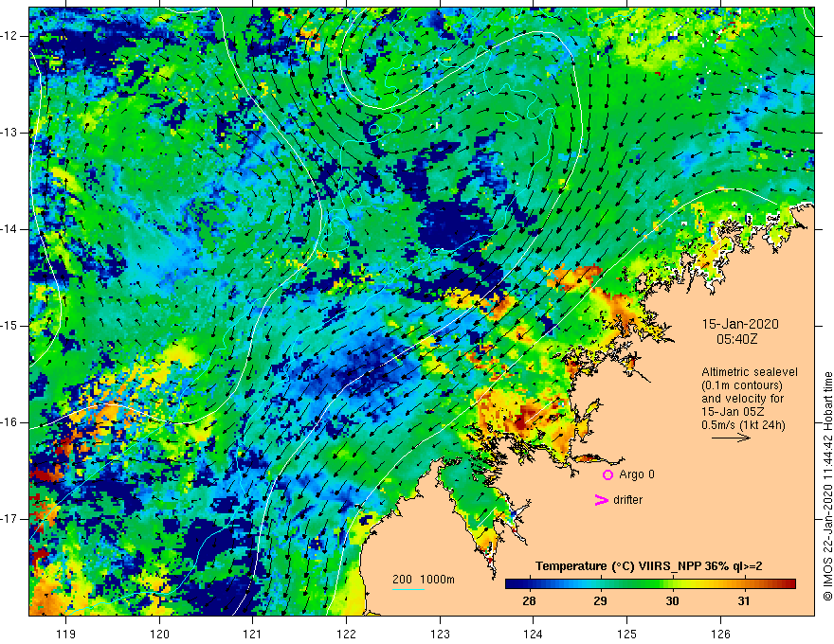Click the 30 value on the color scale
834x644 pixels.
pos(672,601)
